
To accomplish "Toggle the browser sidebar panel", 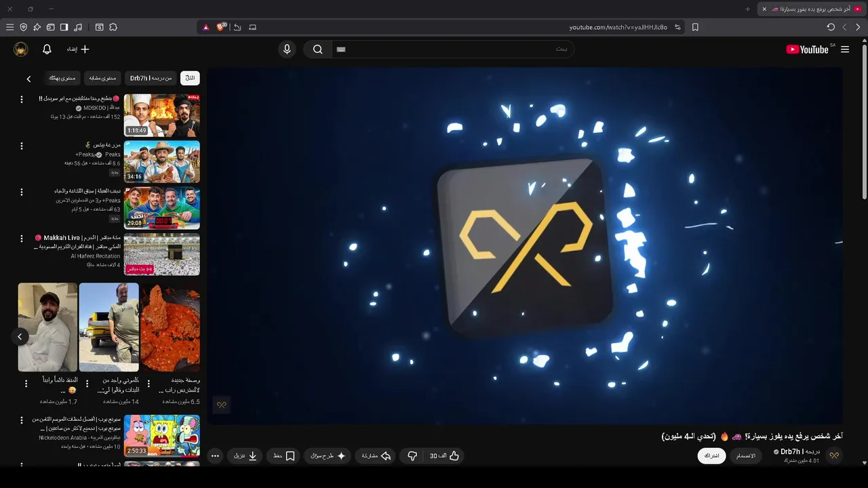I will (64, 27).
